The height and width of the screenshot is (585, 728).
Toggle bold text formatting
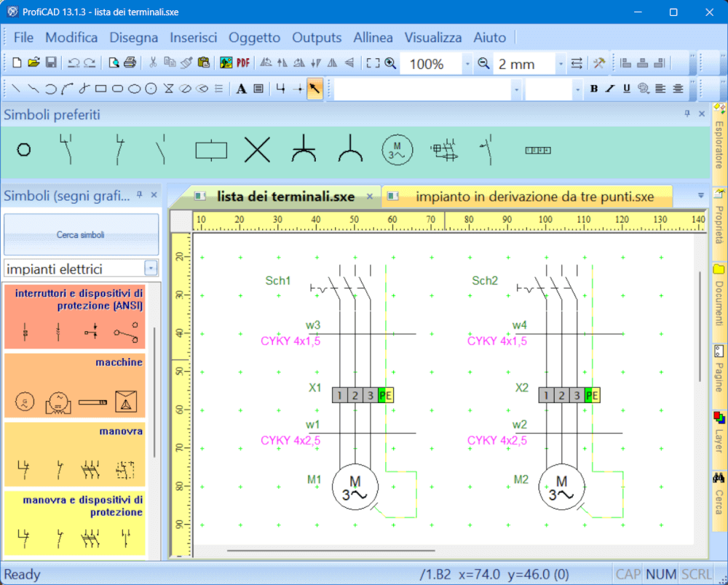(594, 89)
